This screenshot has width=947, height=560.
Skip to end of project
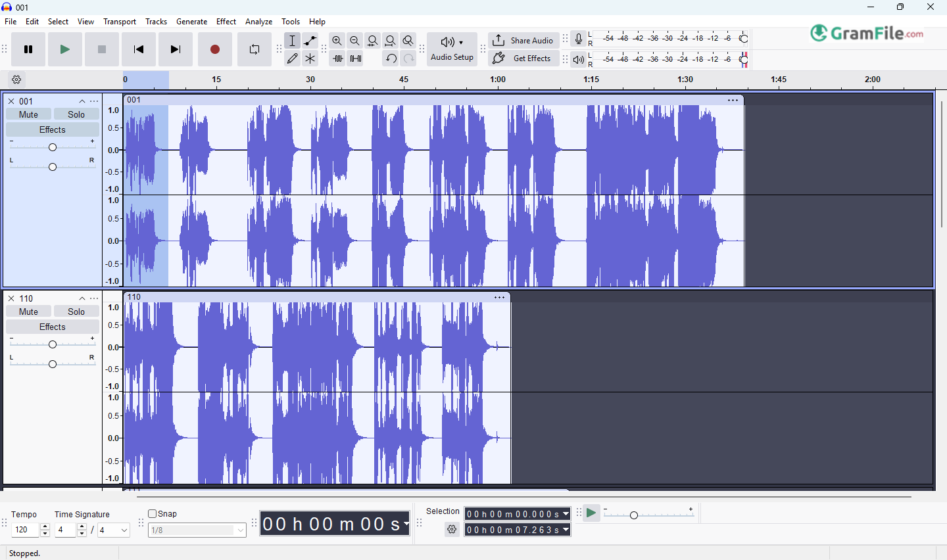(176, 49)
